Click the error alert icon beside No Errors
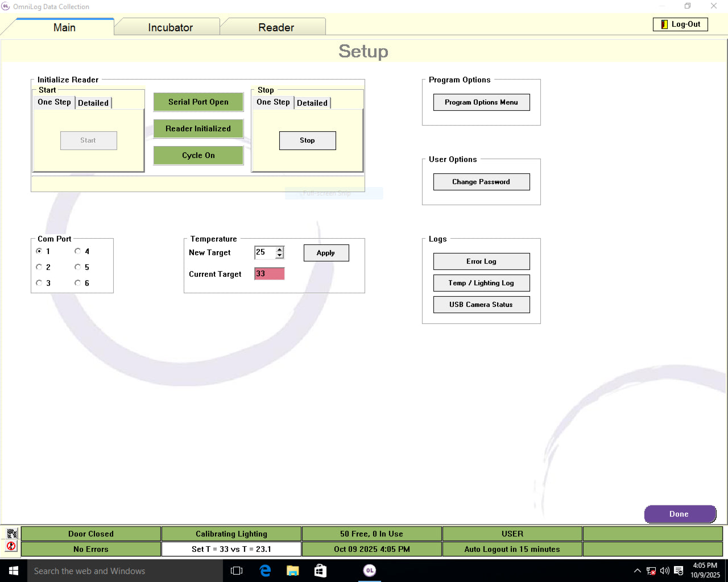This screenshot has height=582, width=728. click(x=11, y=546)
